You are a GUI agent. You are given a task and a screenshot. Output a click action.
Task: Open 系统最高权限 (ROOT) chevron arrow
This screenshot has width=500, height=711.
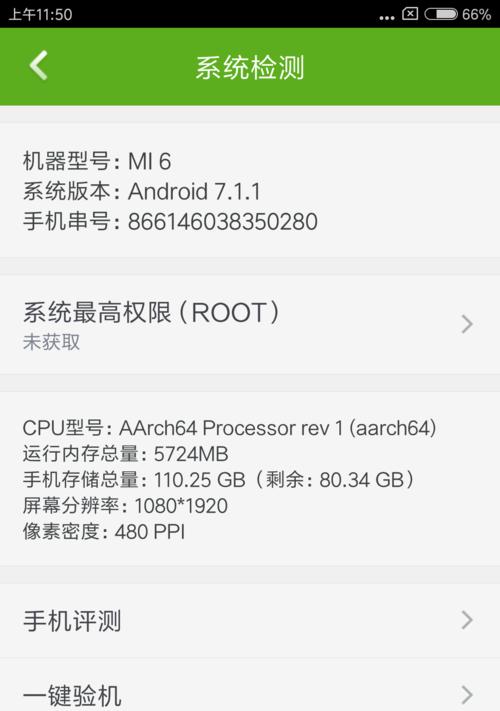(x=467, y=324)
